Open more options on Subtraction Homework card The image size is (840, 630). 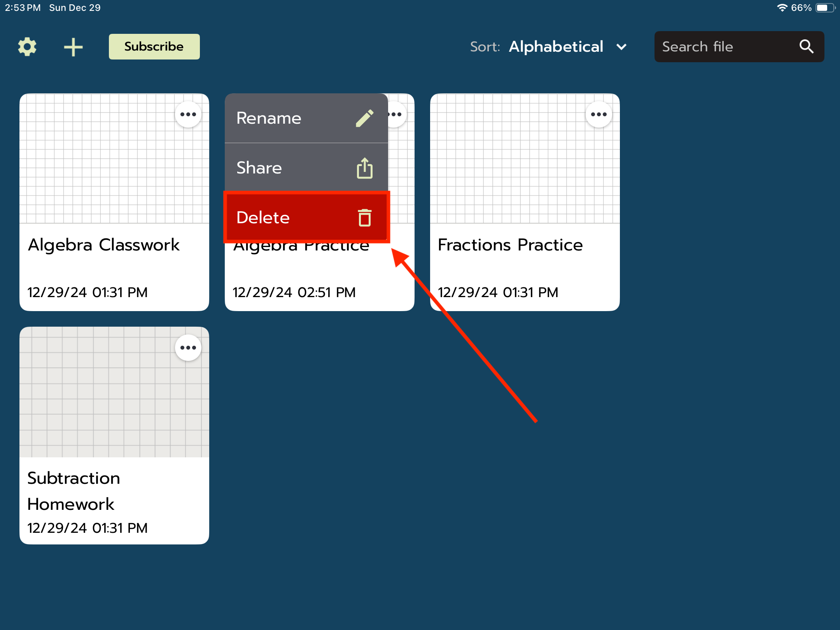[188, 348]
